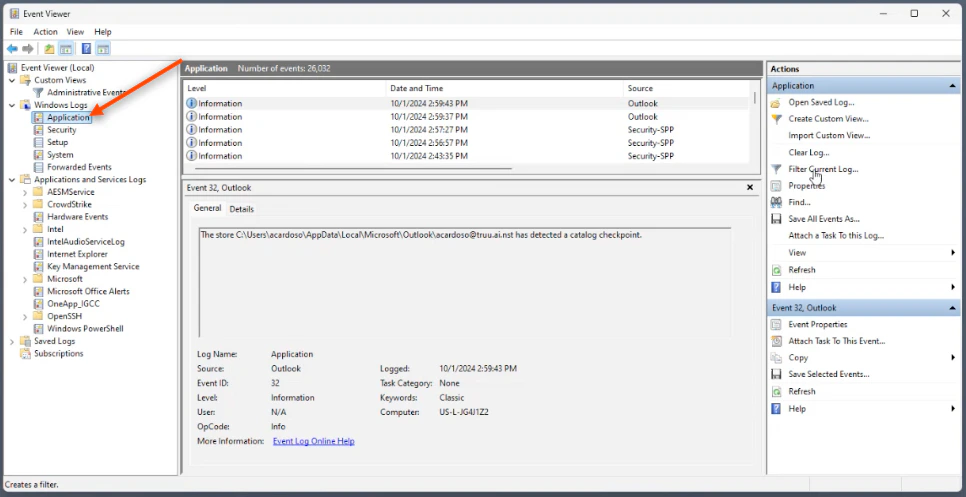
Task: Click Clear Log action
Action: coord(809,152)
